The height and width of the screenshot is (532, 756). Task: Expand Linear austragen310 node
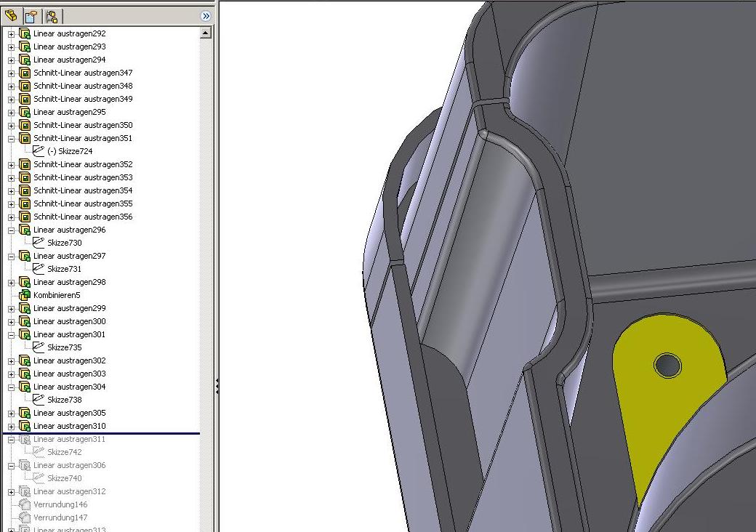click(11, 427)
